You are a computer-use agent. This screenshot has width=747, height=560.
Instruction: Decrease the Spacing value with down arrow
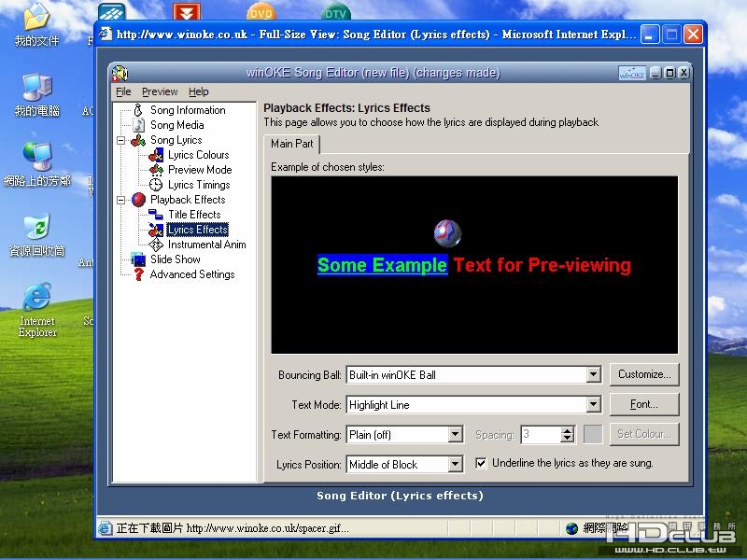pyautogui.click(x=567, y=439)
